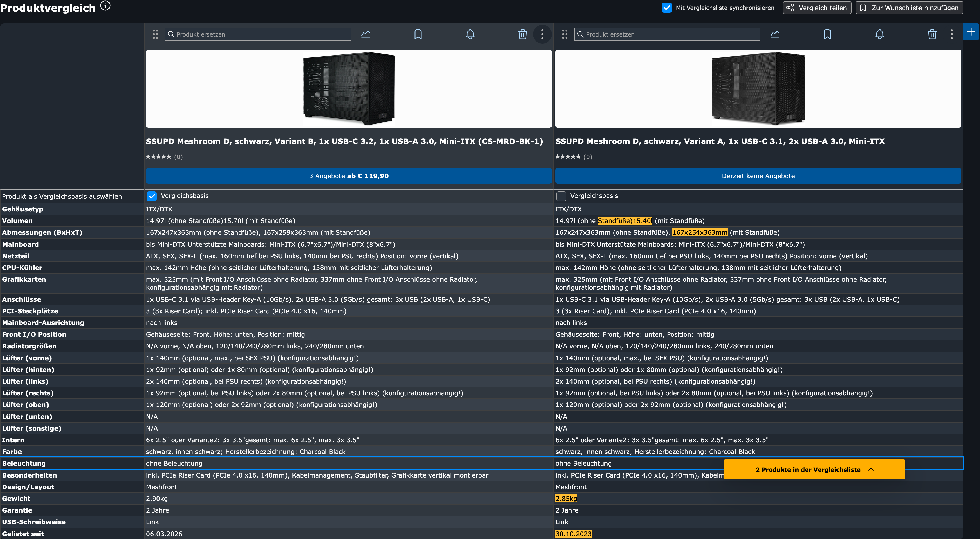The height and width of the screenshot is (539, 980).
Task: Bookmark Variant A via its bookmark icon
Action: pyautogui.click(x=827, y=34)
